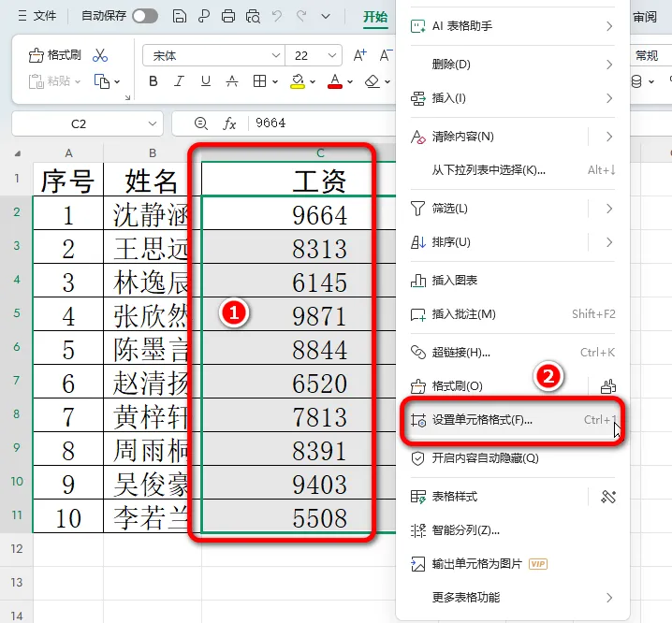Screen dimensions: 672x623
Task: Open the 文件 menu
Action: click(x=37, y=16)
